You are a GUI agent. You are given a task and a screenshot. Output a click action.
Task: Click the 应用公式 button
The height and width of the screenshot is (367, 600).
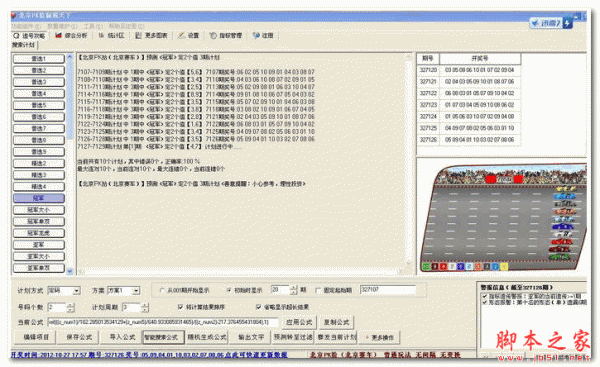299,322
